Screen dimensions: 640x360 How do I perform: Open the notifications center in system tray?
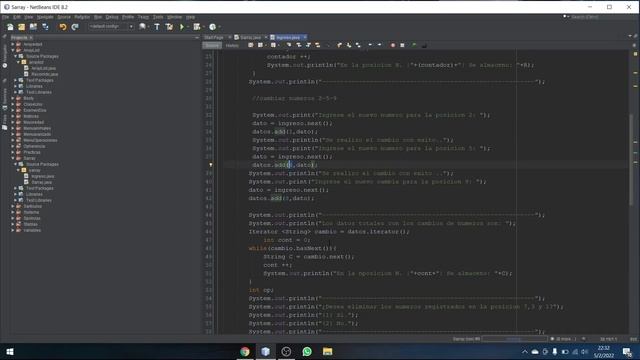click(627, 351)
